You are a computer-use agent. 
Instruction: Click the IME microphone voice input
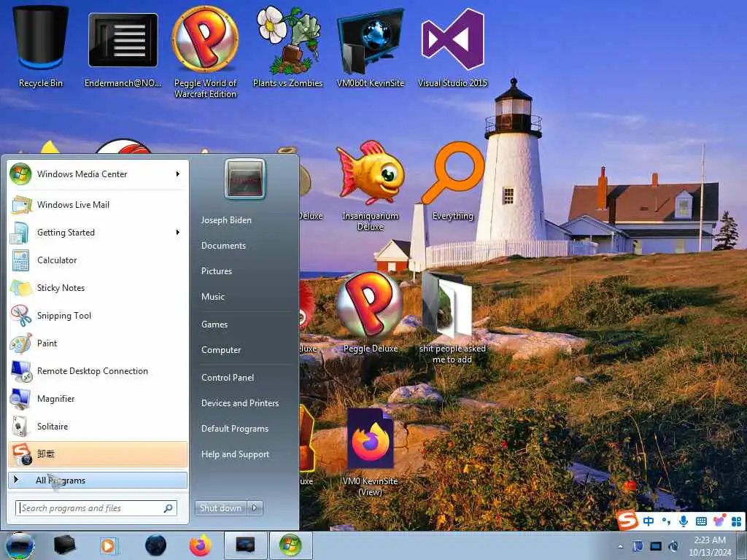(x=683, y=521)
